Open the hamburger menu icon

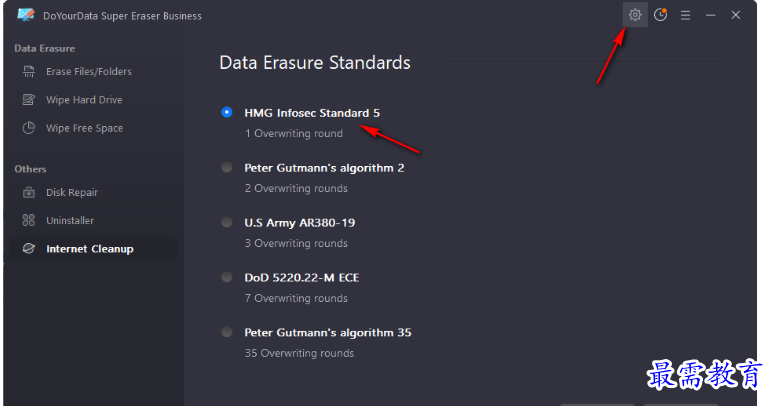pos(685,15)
